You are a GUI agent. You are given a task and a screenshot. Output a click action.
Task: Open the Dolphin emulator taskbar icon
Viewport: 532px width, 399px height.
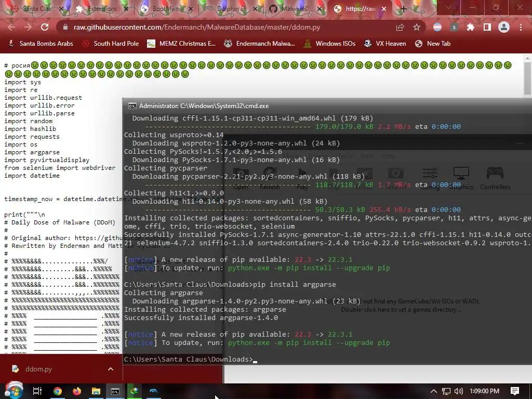point(154,391)
